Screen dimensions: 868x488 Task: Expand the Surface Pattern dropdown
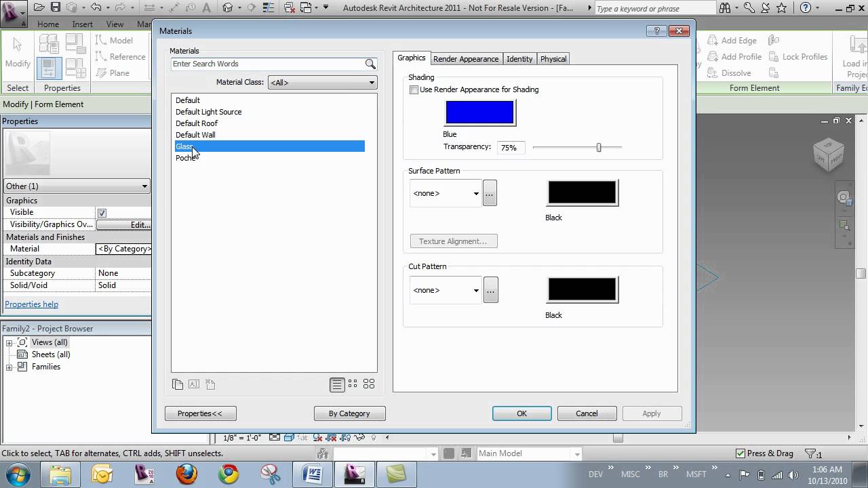476,192
